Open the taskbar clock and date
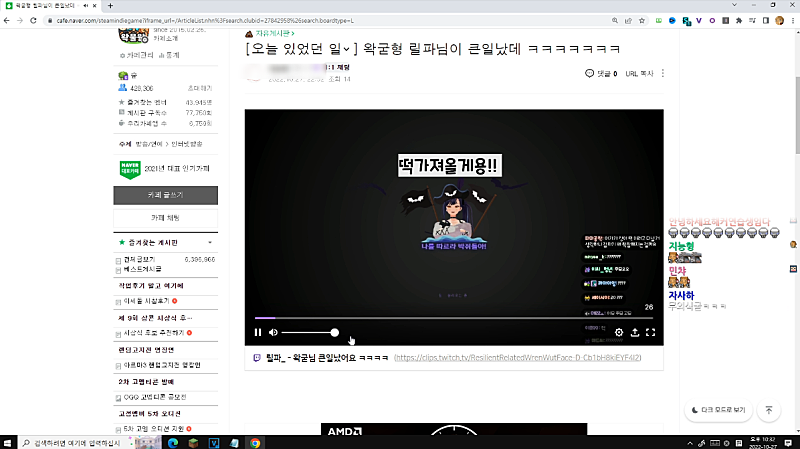The height and width of the screenshot is (449, 800). coord(763,442)
